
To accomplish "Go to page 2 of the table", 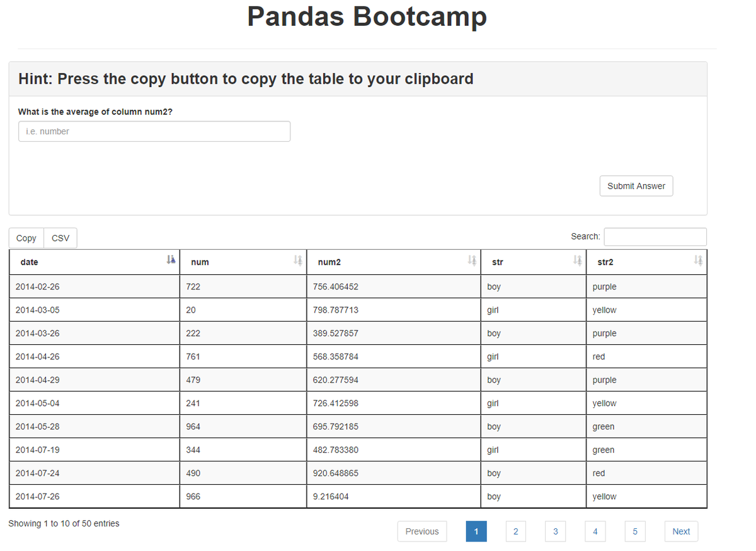I will tap(515, 531).
